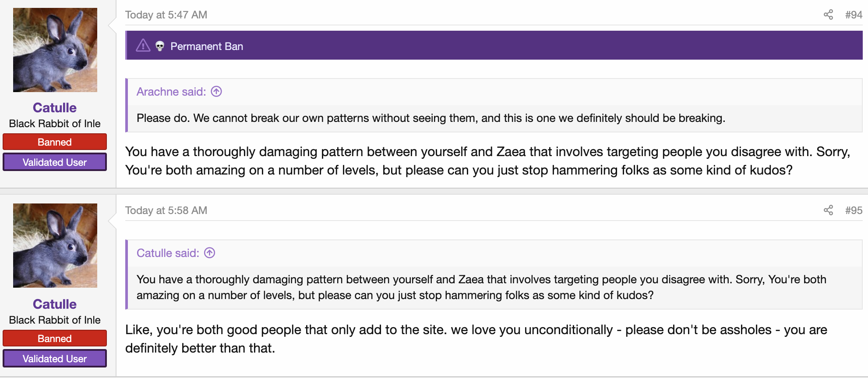Viewport: 868px width, 378px height.
Task: Click the warning triangle icon in ban banner
Action: click(x=143, y=46)
